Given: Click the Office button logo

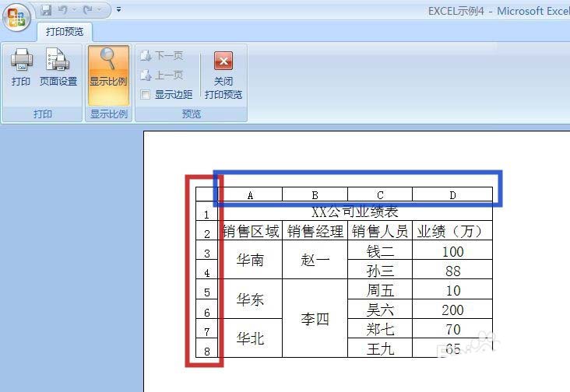Looking at the screenshot, I should 16,17.
